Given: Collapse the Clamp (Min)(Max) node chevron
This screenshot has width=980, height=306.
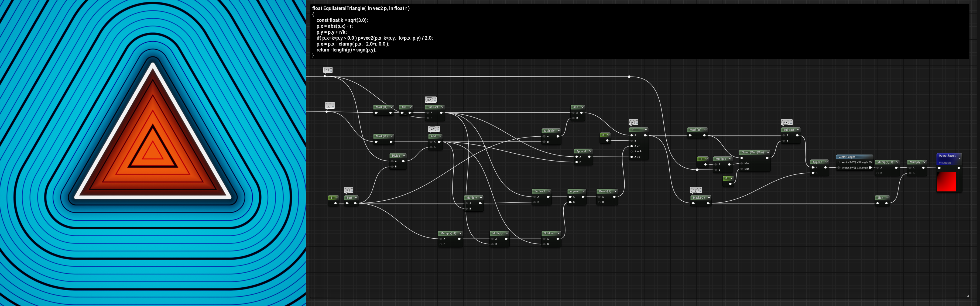Looking at the screenshot, I should point(768,152).
